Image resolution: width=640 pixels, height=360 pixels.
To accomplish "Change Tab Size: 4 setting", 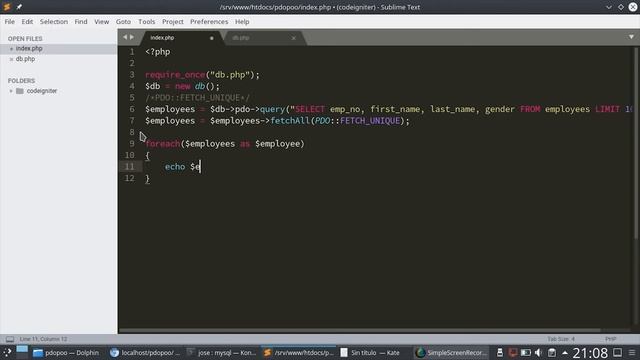I will [x=561, y=339].
